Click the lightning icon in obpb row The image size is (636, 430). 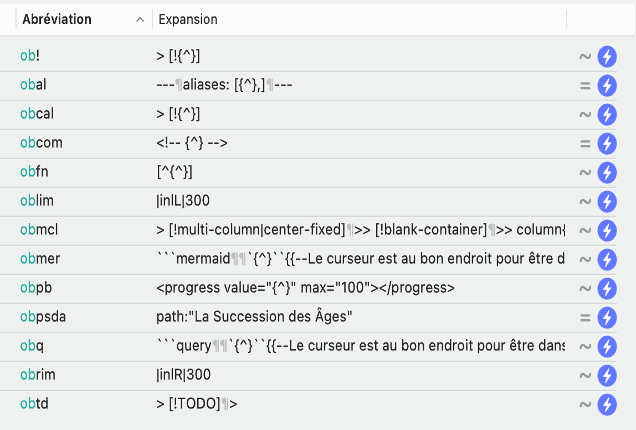607,288
